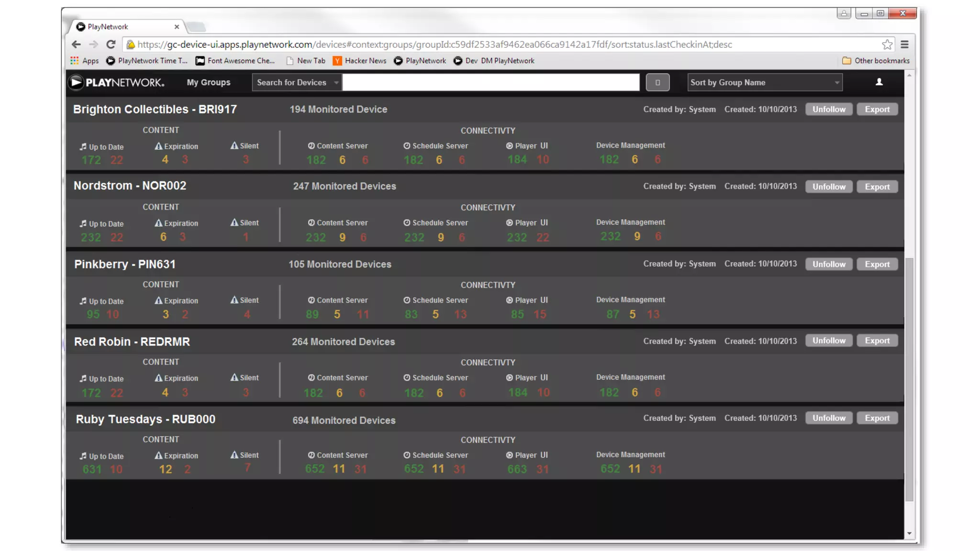Go back with browser back arrow
The image size is (980, 551).
pyautogui.click(x=76, y=44)
